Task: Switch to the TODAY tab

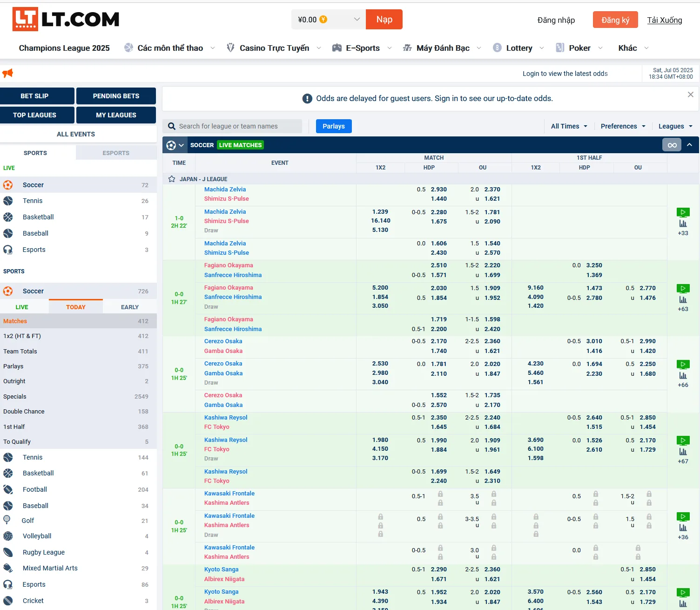Action: [76, 307]
